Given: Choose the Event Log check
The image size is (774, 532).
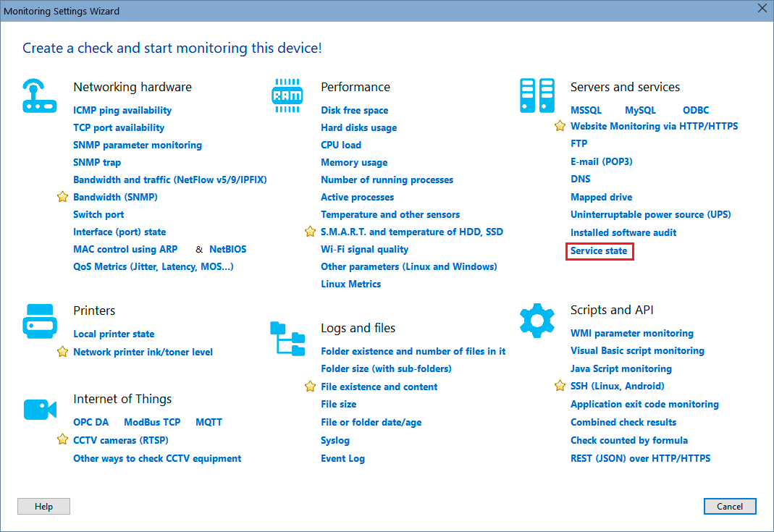Looking at the screenshot, I should [x=342, y=458].
